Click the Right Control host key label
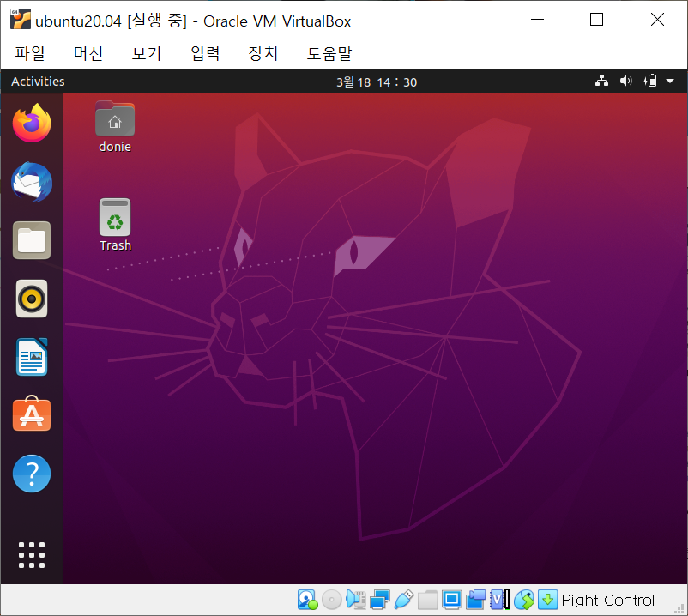This screenshot has height=616, width=688. (x=607, y=601)
